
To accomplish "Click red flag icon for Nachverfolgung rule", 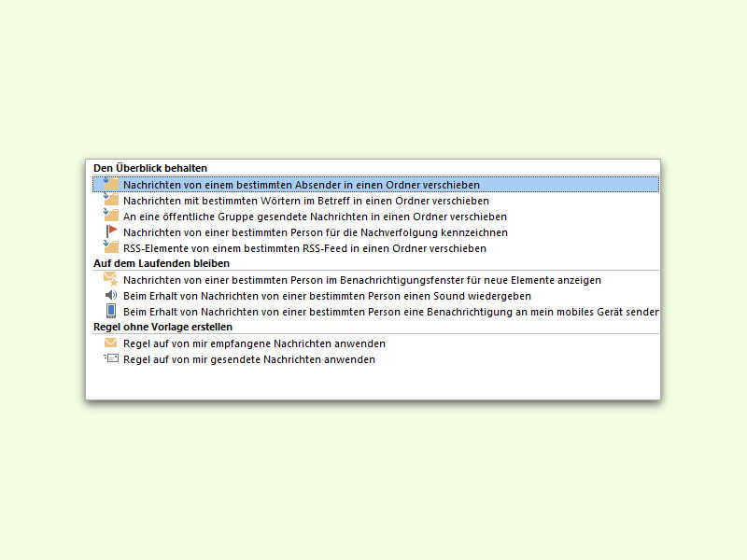I will 111,231.
